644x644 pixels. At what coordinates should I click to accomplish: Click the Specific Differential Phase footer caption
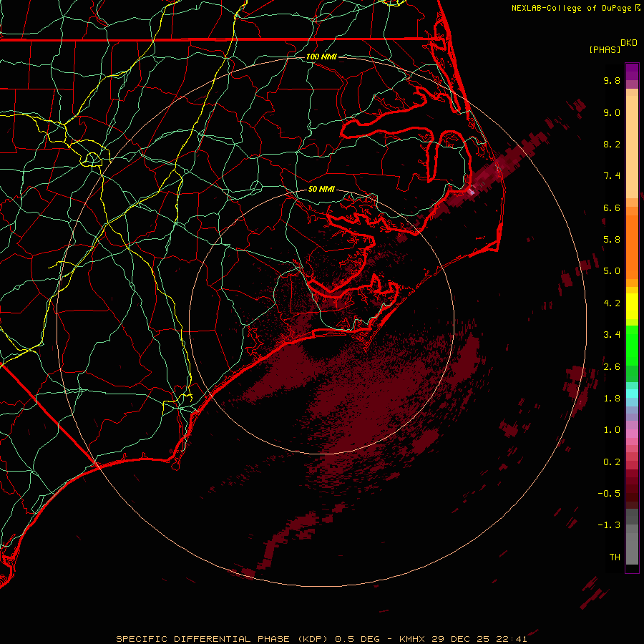(321, 639)
